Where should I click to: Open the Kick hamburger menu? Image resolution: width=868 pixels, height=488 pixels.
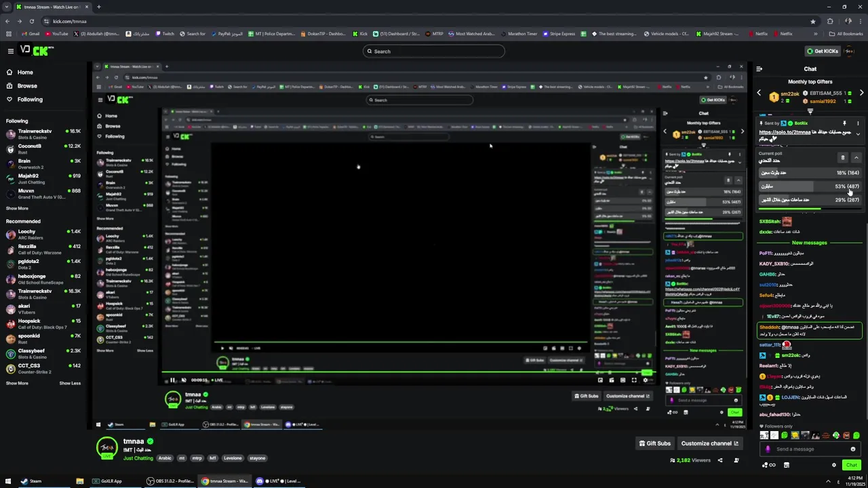coord(11,51)
